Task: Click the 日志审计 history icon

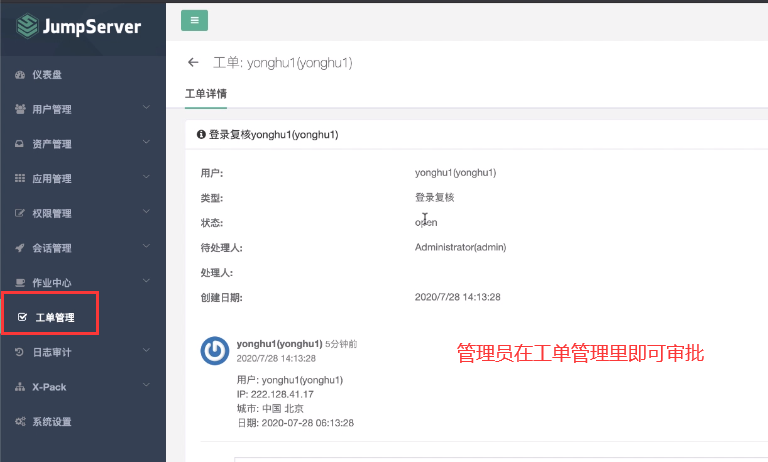Action: point(20,352)
